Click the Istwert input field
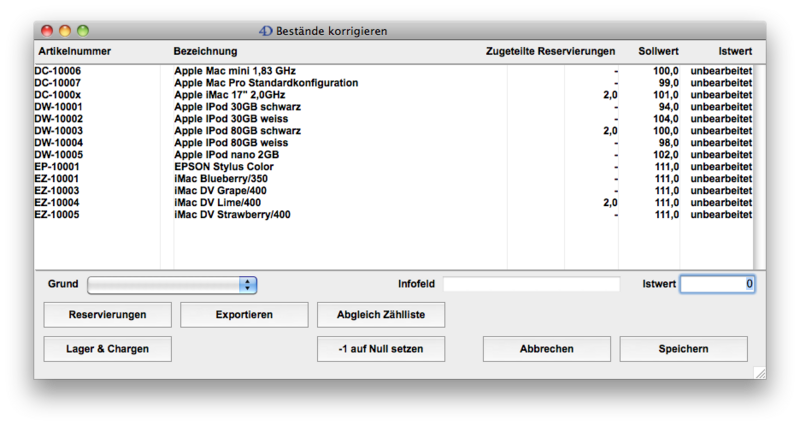This screenshot has height=426, width=800. coord(717,285)
